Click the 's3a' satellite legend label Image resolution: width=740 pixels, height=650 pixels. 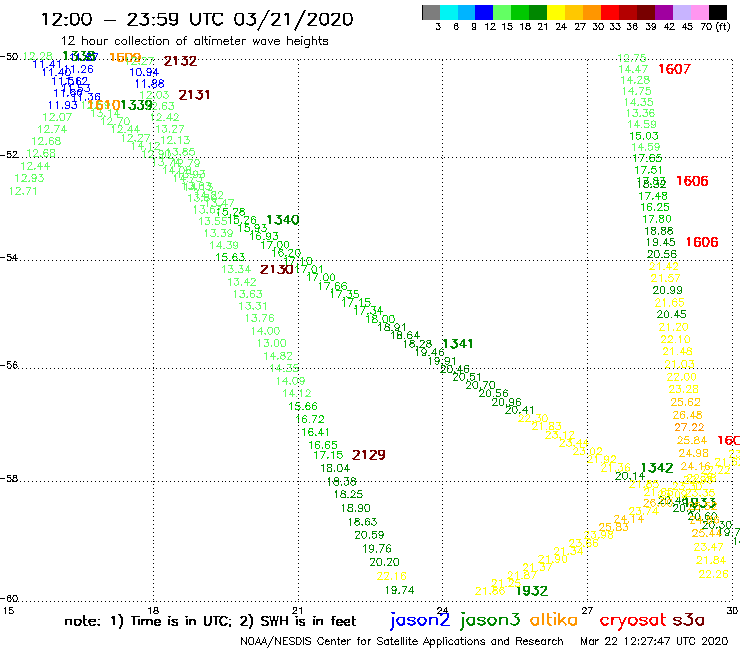[688, 620]
